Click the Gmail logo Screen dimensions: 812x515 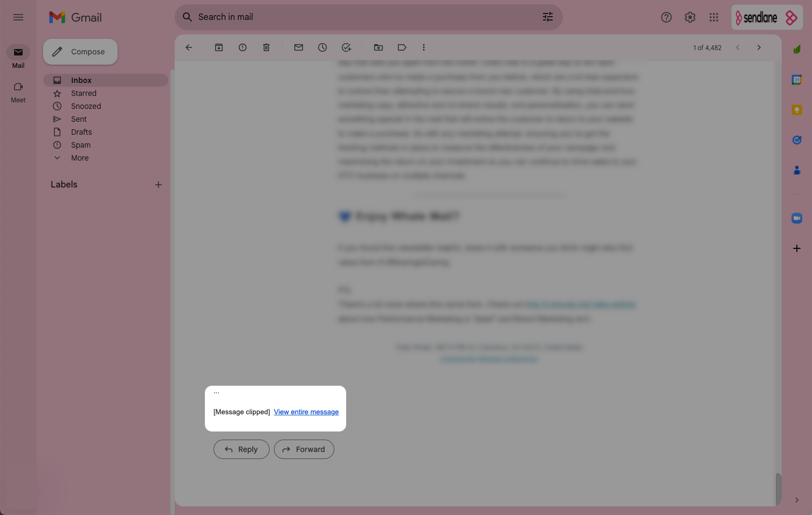[75, 17]
